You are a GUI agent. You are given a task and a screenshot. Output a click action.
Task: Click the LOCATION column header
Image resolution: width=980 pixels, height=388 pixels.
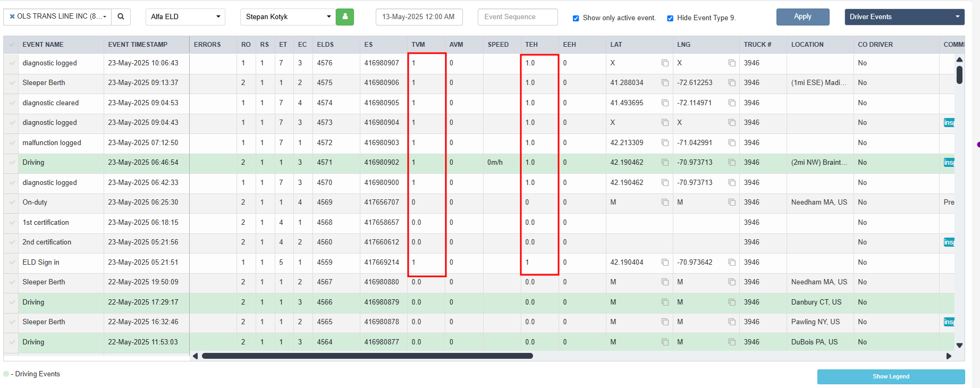click(807, 45)
